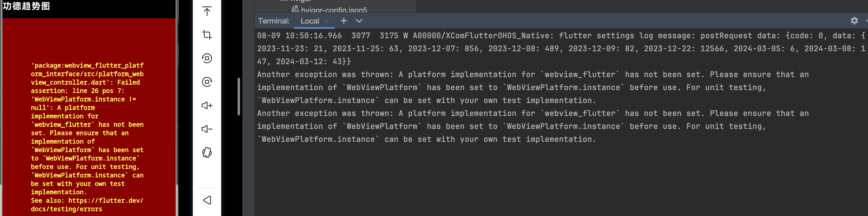
Task: Take a screenshot with the crop icon
Action: click(x=207, y=35)
